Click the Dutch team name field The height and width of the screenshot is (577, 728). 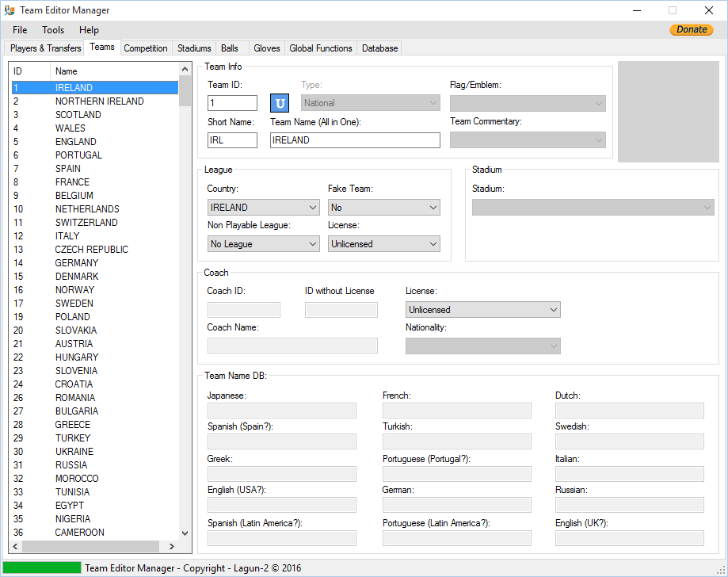[x=630, y=411]
